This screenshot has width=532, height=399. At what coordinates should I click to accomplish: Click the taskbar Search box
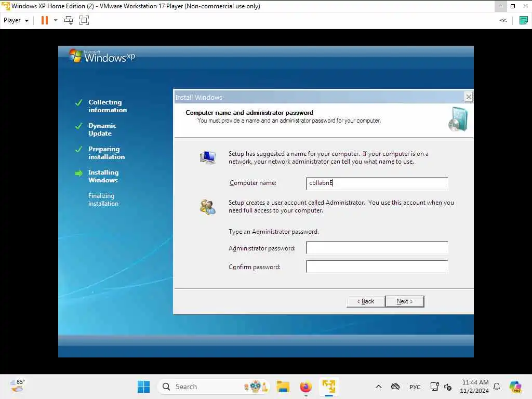click(x=214, y=387)
